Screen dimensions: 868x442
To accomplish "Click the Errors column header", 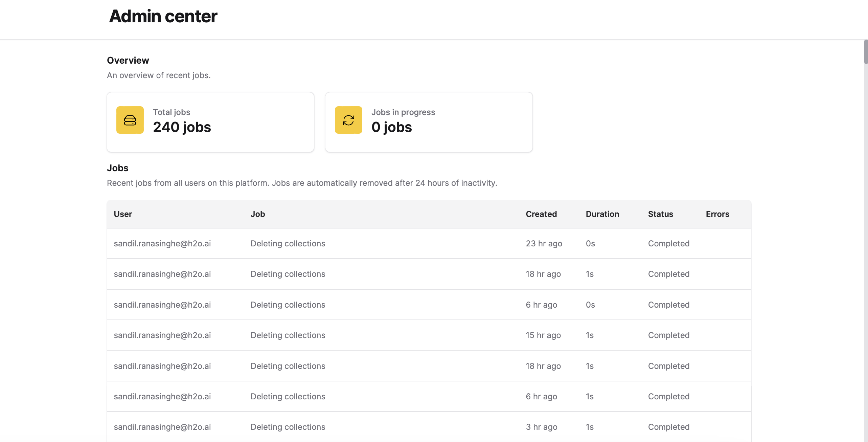I will [717, 214].
